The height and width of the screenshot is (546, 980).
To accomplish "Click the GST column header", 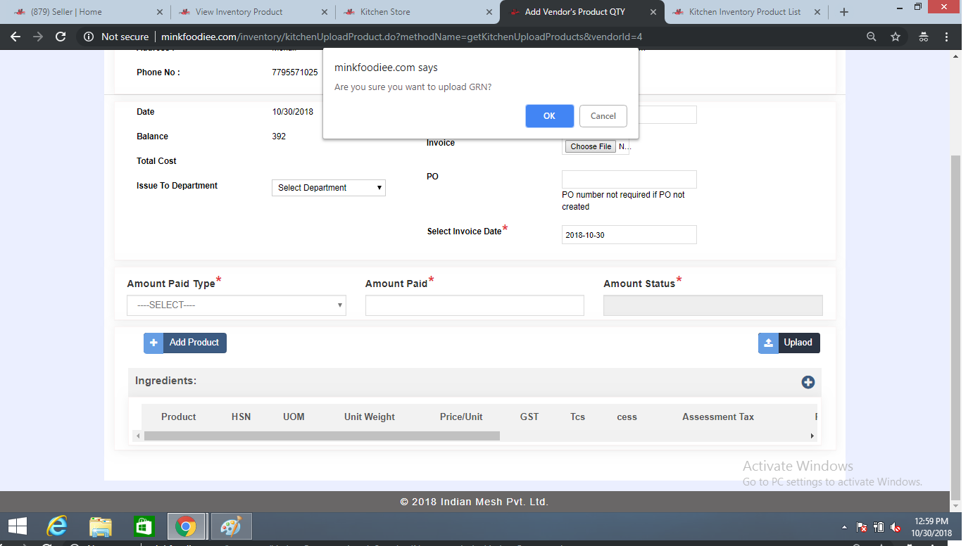I will click(529, 417).
